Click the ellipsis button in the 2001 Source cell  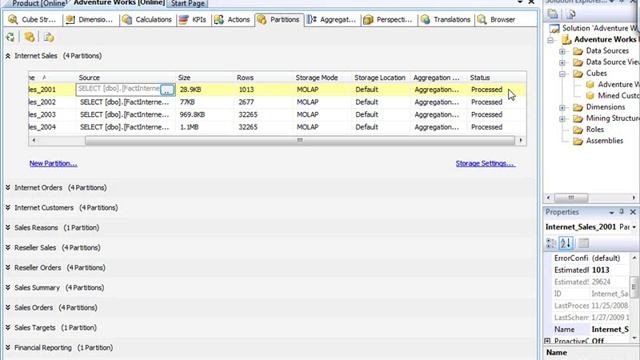(x=167, y=90)
